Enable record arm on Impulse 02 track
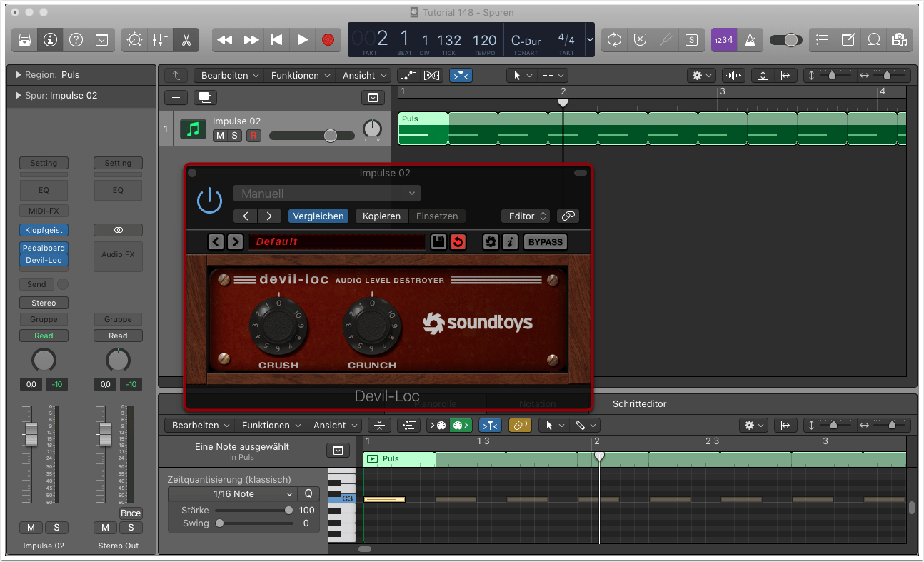The width and height of the screenshot is (924, 562). click(253, 136)
